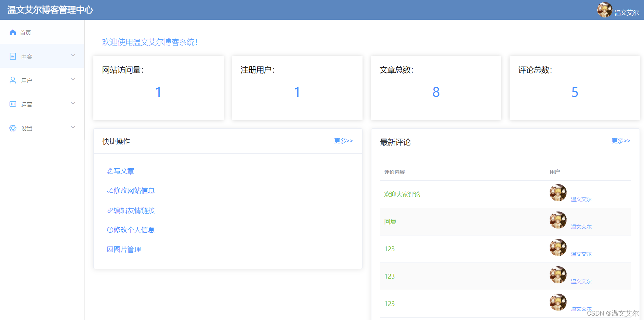Click the image icon beside 图片管理

coord(109,249)
